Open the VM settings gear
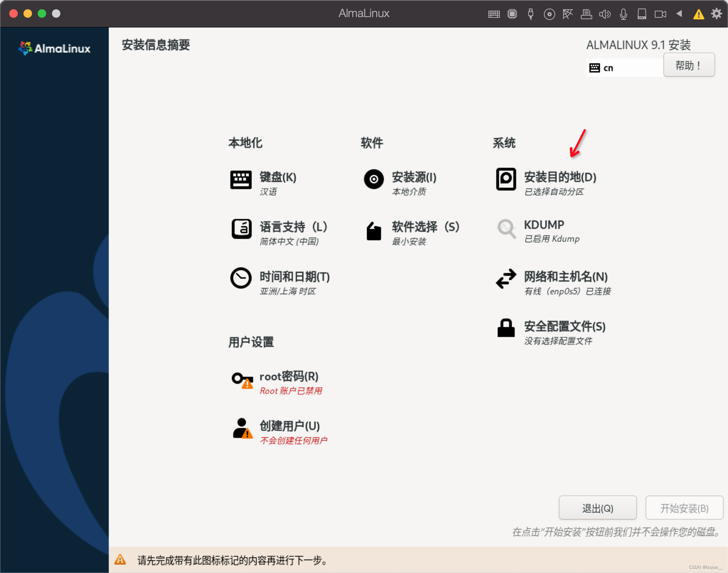 point(716,14)
